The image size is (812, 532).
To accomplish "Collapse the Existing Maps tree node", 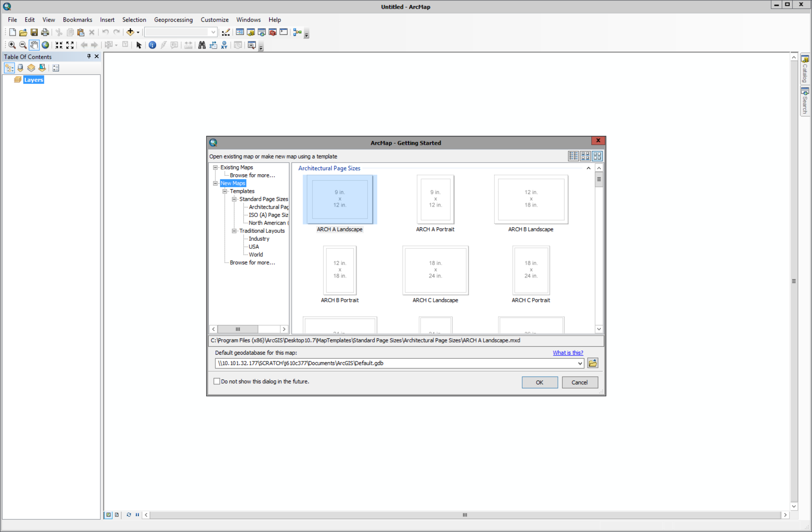I will tap(215, 167).
